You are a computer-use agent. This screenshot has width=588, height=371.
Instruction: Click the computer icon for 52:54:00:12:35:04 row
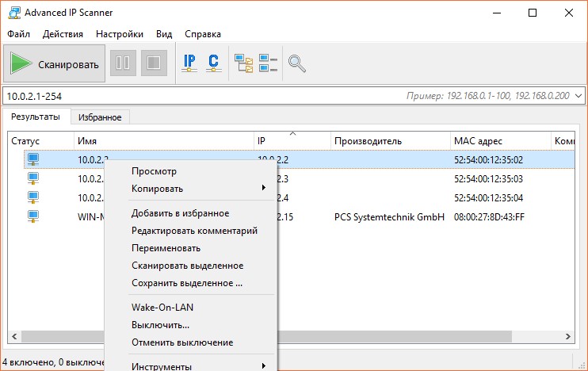click(33, 197)
